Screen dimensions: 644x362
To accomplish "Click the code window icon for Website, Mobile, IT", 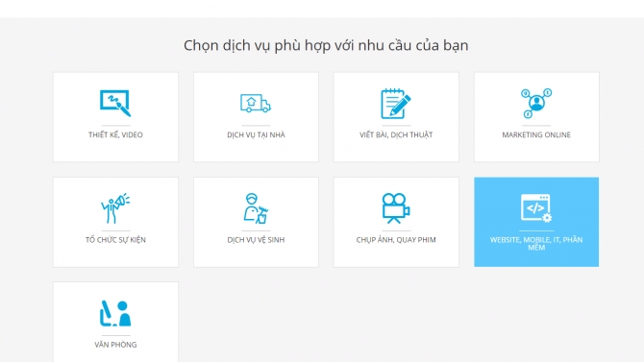I will point(536,208).
